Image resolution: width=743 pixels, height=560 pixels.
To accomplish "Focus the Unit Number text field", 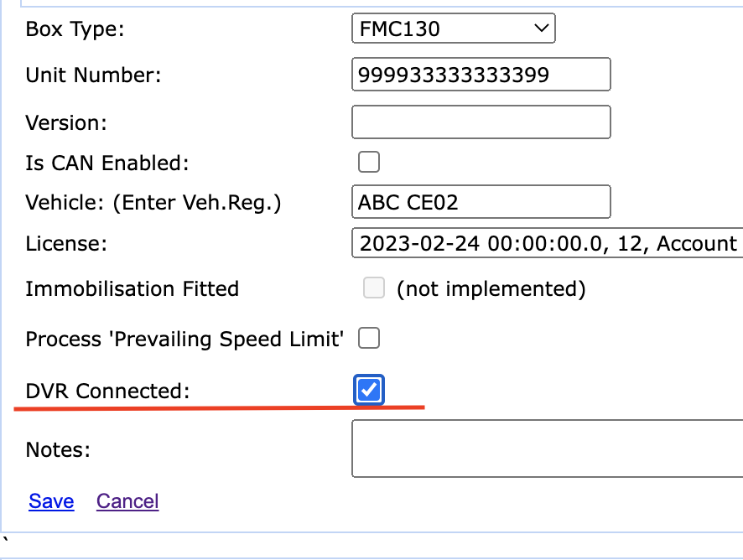I will (481, 75).
